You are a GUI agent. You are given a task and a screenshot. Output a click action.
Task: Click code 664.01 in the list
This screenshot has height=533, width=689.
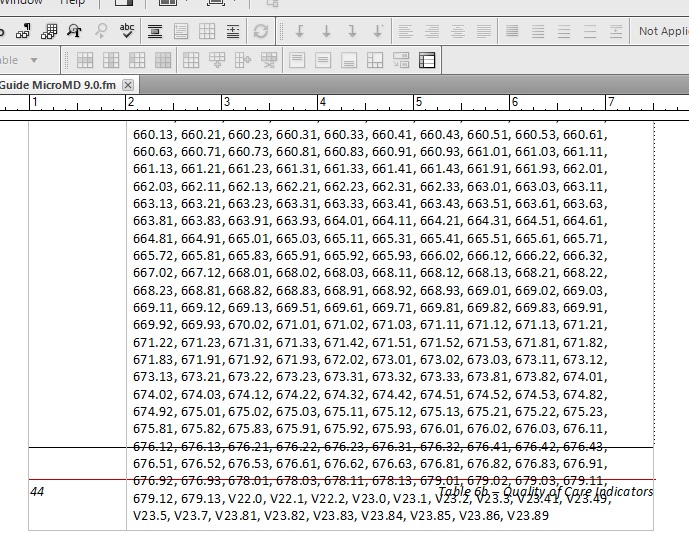coord(344,221)
